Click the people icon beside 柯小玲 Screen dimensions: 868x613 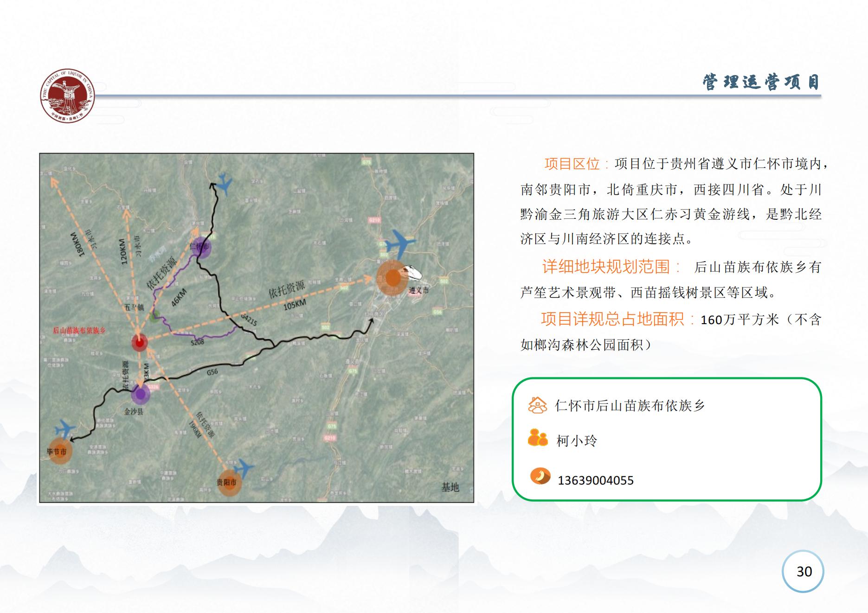pos(538,438)
